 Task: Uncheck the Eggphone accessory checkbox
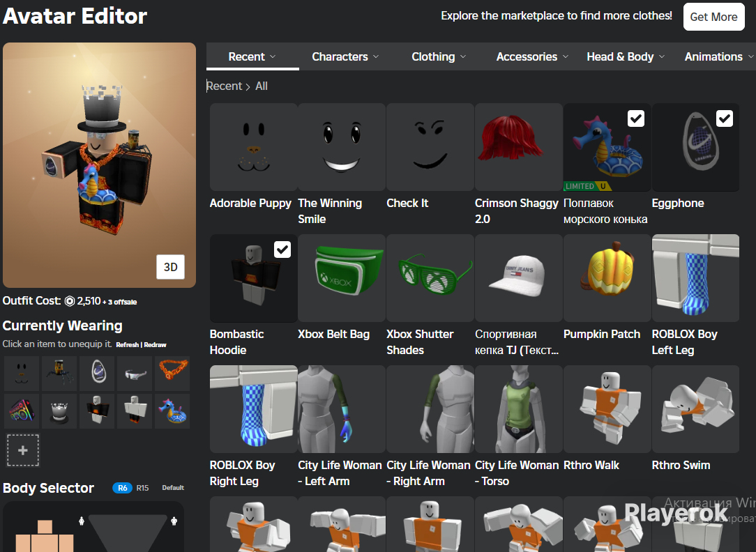(725, 118)
